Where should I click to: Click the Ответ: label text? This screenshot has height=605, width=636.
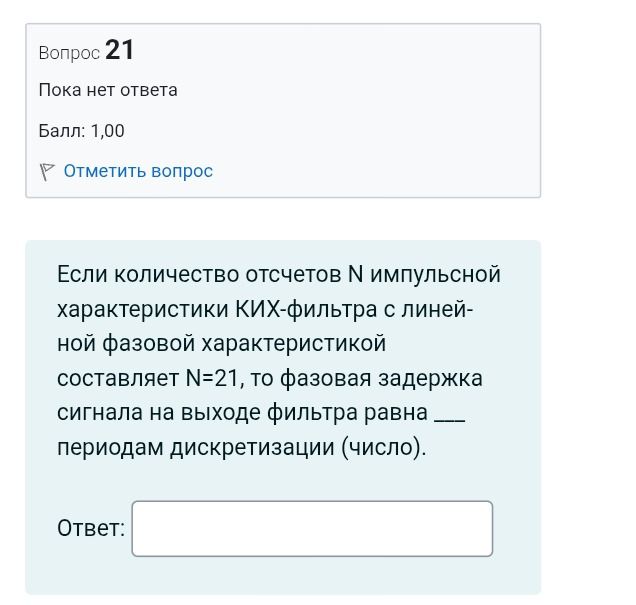coord(91,528)
